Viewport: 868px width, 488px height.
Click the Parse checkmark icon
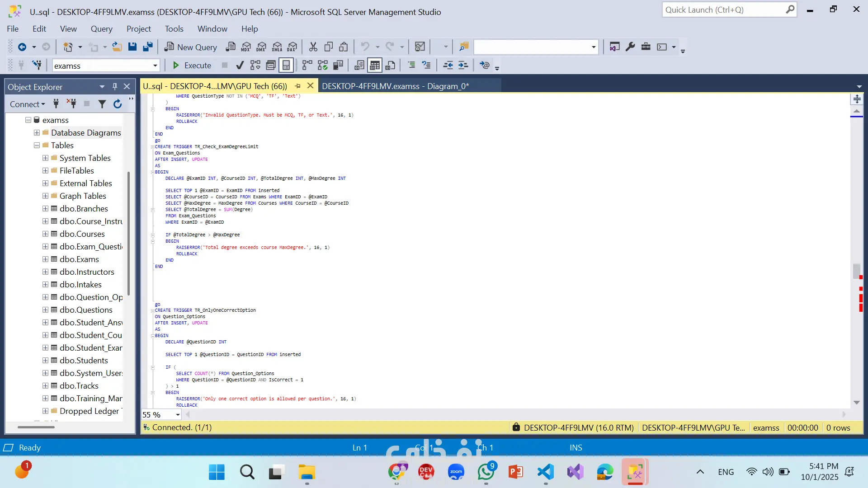tap(240, 66)
